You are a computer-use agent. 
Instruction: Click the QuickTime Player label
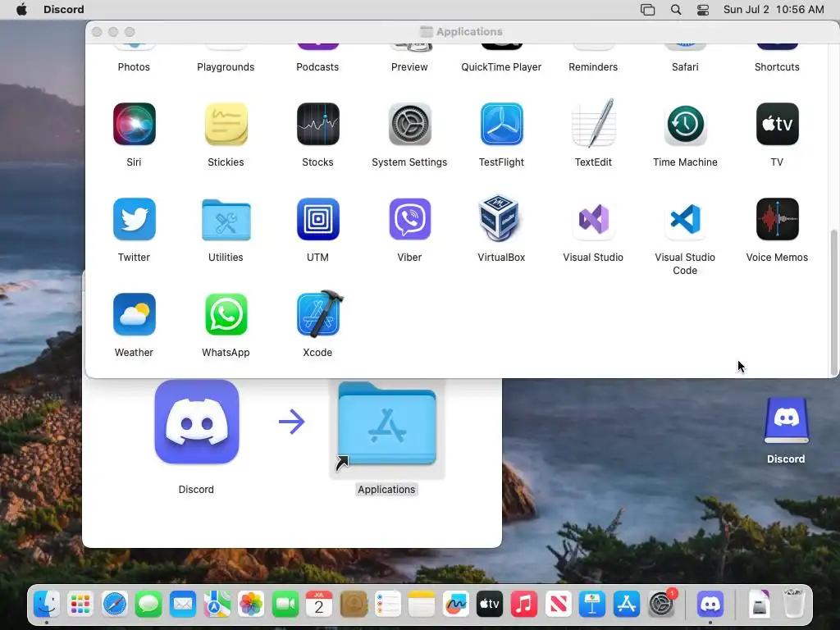501,67
